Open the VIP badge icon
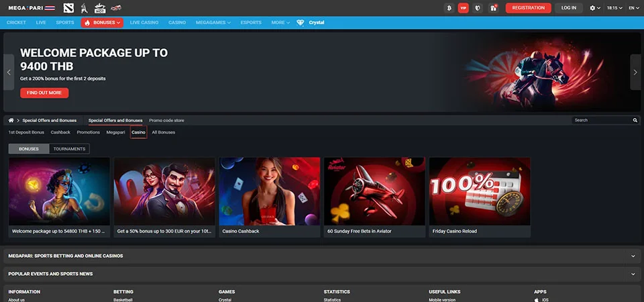644x302 pixels. click(463, 8)
